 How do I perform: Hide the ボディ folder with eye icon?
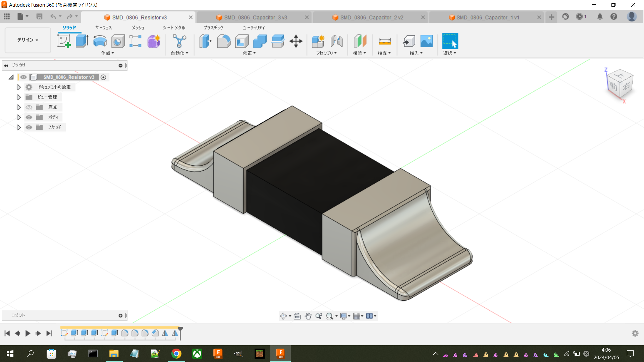29,117
